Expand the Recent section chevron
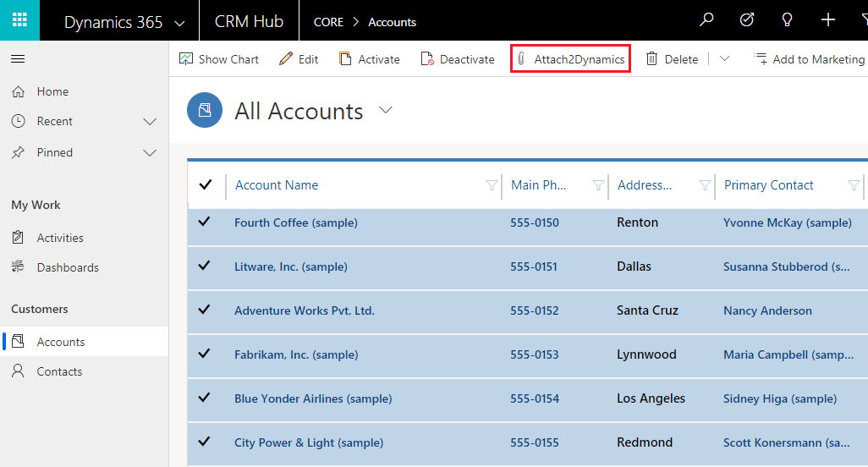The image size is (868, 467). tap(150, 122)
